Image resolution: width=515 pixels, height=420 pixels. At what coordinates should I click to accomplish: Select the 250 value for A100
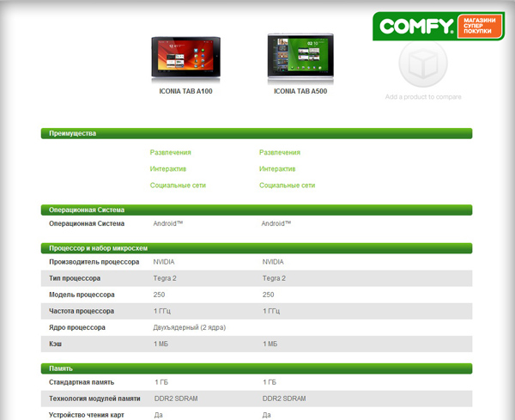coord(159,295)
